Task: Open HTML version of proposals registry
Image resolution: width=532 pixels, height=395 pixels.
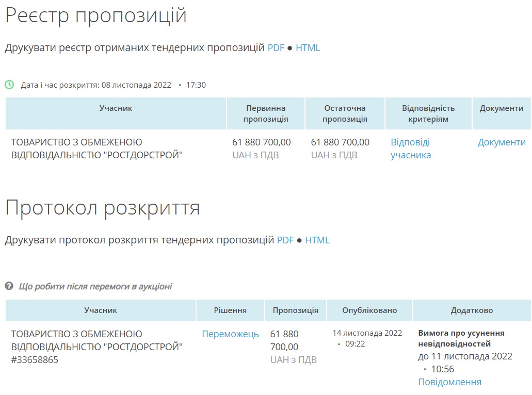Action: point(308,48)
